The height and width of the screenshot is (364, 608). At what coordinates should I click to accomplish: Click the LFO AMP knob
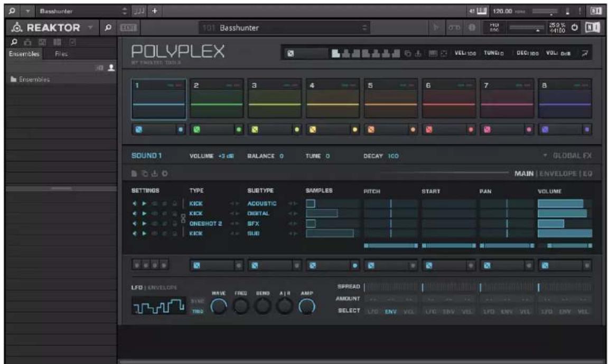[x=307, y=306]
